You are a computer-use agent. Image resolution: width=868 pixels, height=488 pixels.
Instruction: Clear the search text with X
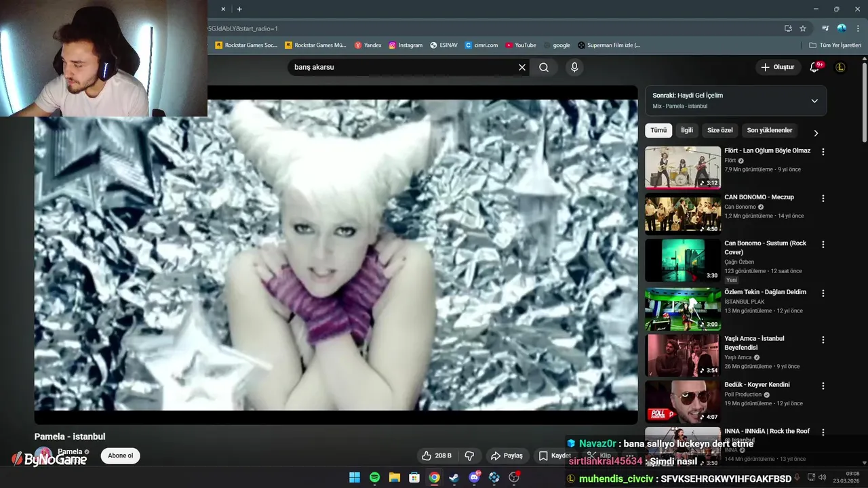click(x=522, y=67)
